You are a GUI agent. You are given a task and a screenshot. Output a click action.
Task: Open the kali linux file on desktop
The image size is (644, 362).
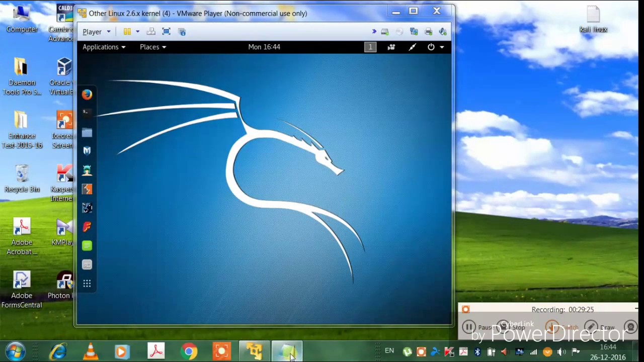pos(593,19)
